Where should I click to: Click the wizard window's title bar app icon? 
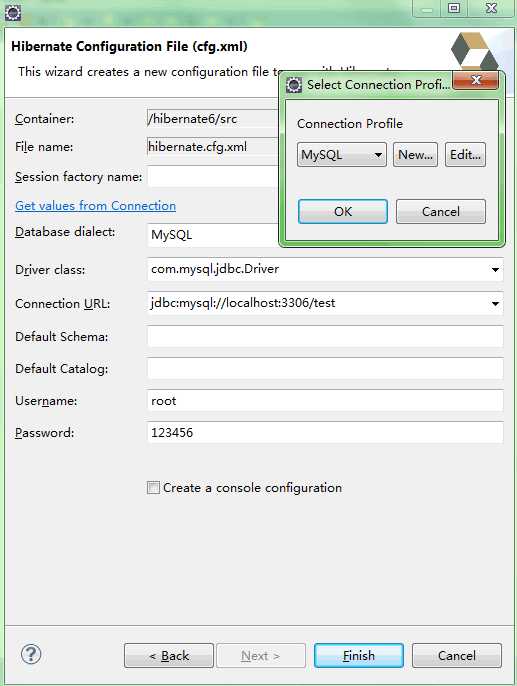pyautogui.click(x=13, y=13)
